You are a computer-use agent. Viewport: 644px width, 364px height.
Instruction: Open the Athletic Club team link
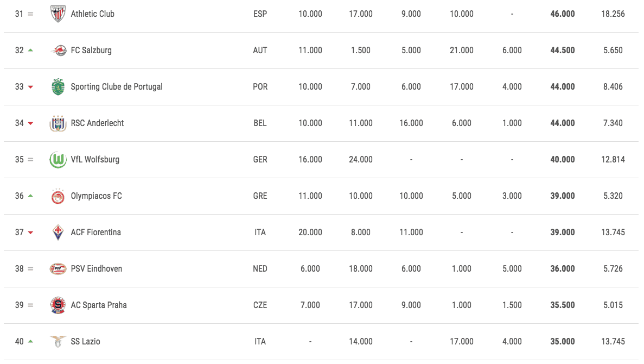coord(92,14)
